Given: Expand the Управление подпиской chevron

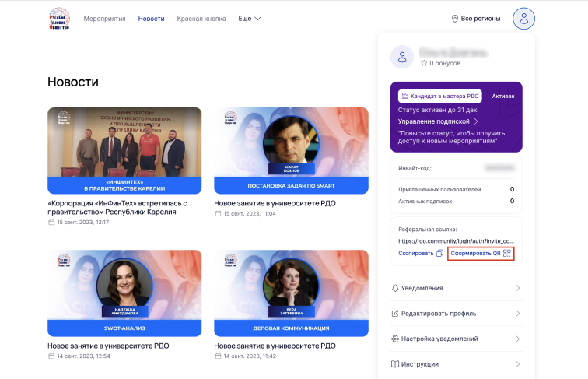Looking at the screenshot, I should coord(475,121).
